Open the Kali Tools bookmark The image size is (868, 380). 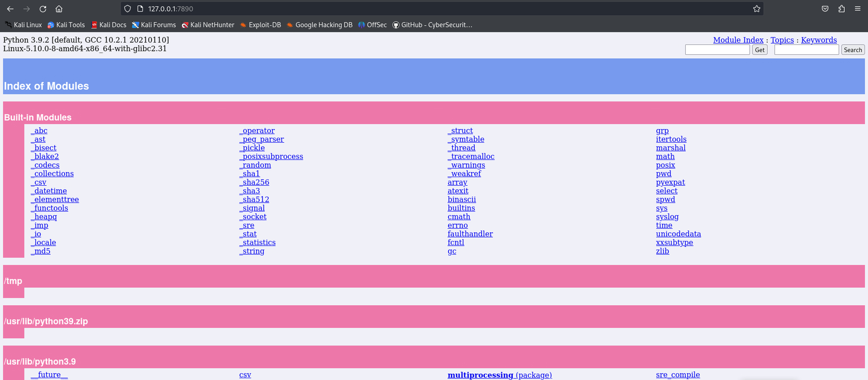click(66, 25)
